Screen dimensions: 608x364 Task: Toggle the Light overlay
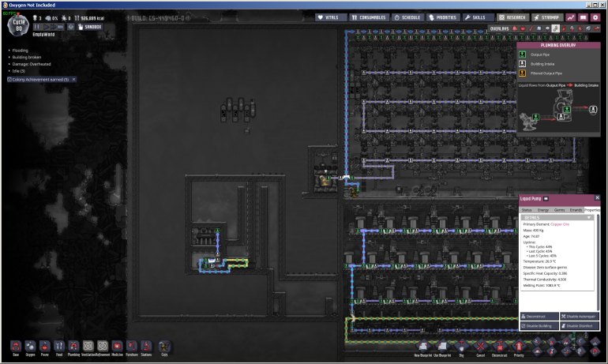[547, 28]
